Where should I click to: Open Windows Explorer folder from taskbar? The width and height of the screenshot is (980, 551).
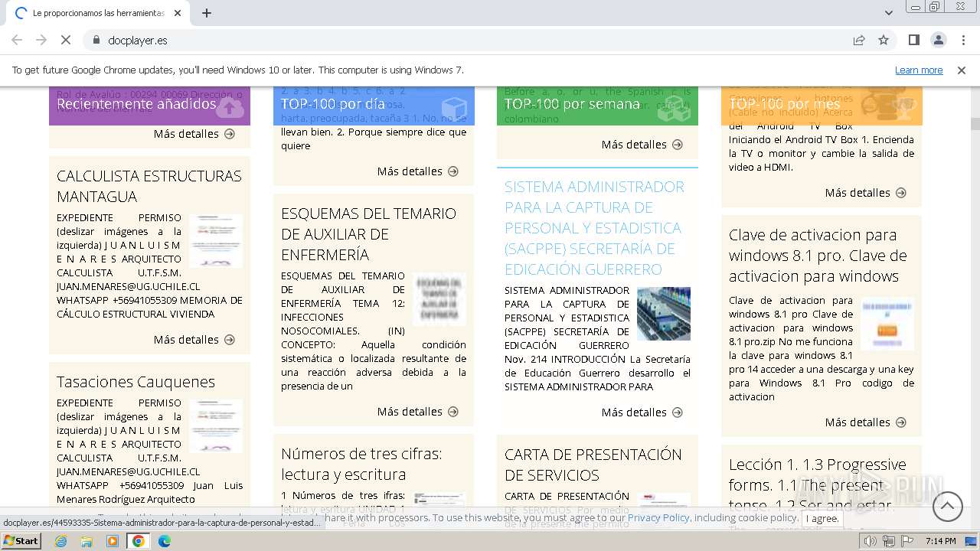[87, 541]
